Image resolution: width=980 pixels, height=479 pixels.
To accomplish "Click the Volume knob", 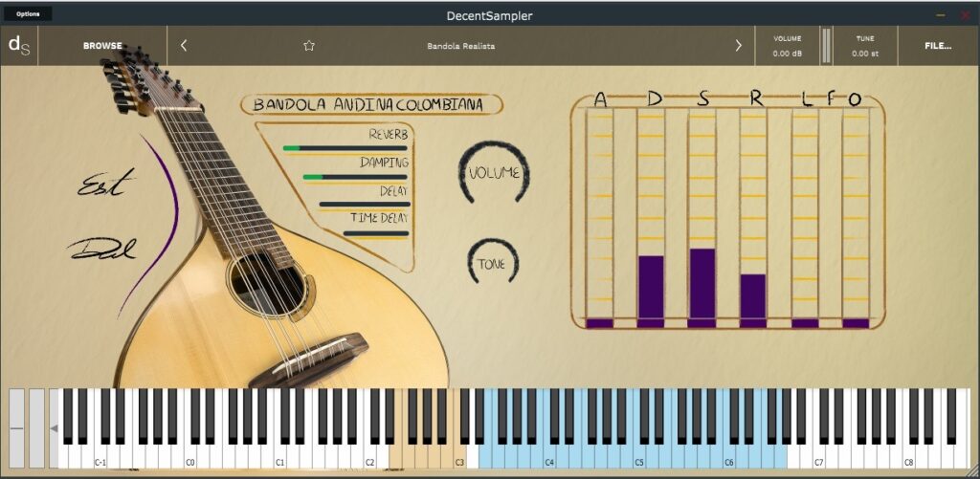I will (494, 172).
